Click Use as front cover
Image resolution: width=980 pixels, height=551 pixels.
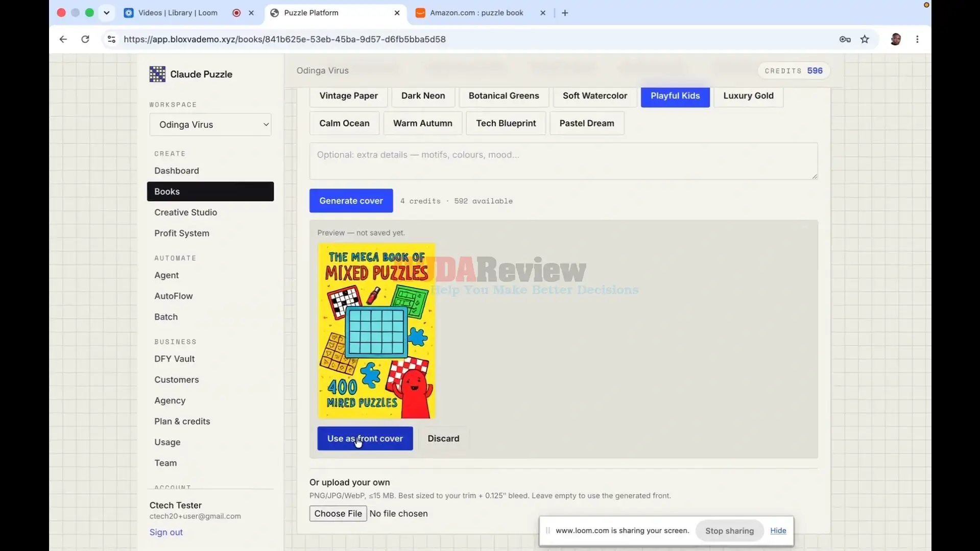[365, 439]
